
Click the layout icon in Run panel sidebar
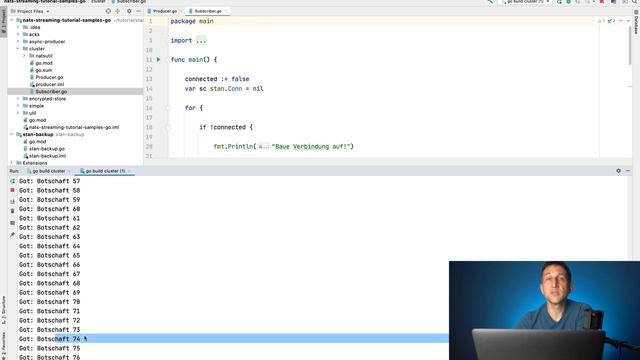[12, 223]
